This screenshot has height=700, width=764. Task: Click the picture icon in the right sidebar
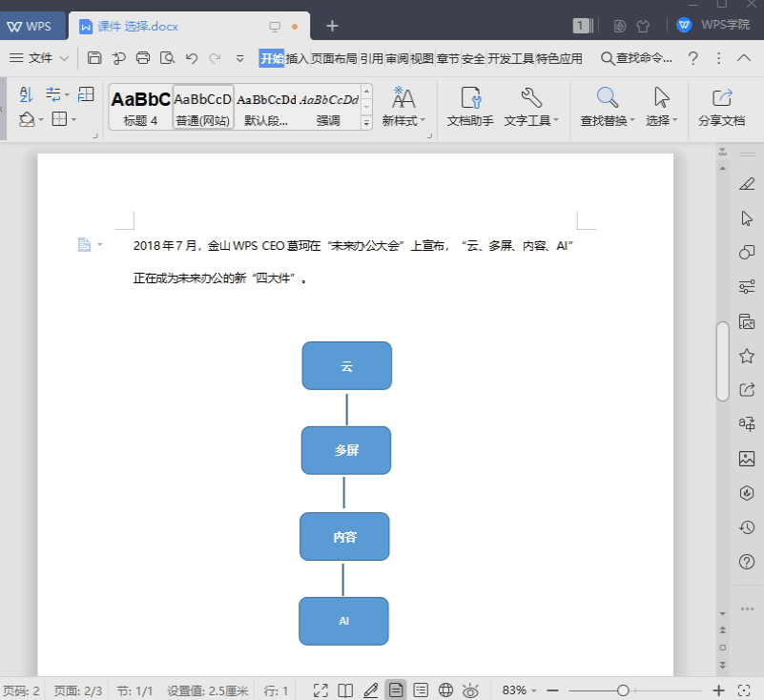747,459
